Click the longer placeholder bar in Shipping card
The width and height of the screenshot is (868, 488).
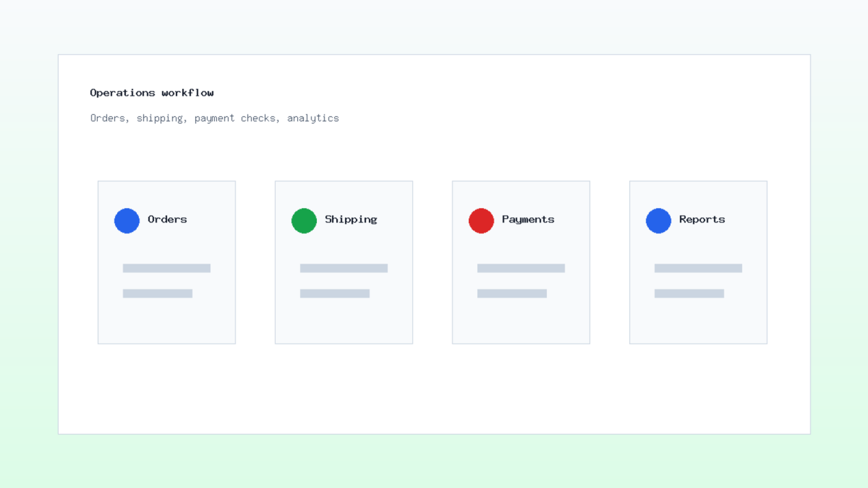point(344,268)
